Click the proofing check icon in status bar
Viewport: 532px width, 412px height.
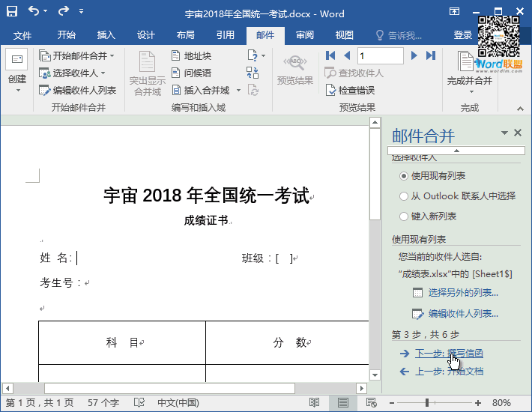point(139,403)
